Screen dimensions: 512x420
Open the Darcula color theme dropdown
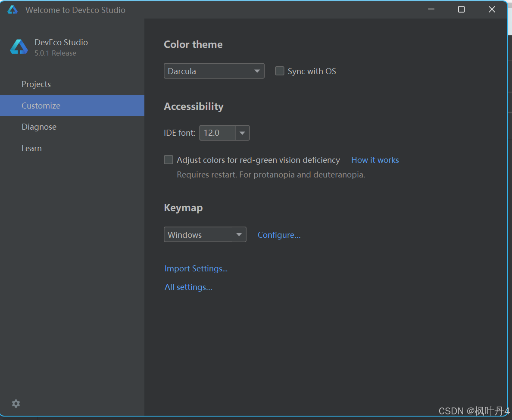214,71
